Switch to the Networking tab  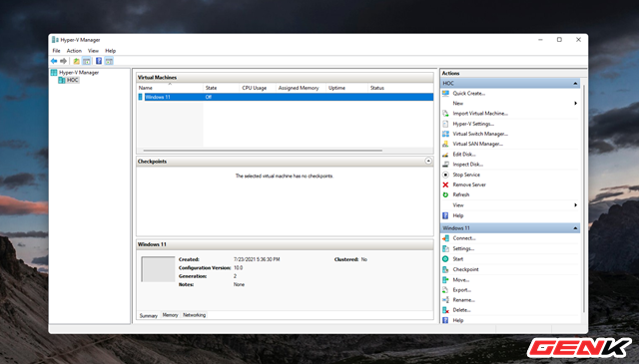(x=194, y=315)
